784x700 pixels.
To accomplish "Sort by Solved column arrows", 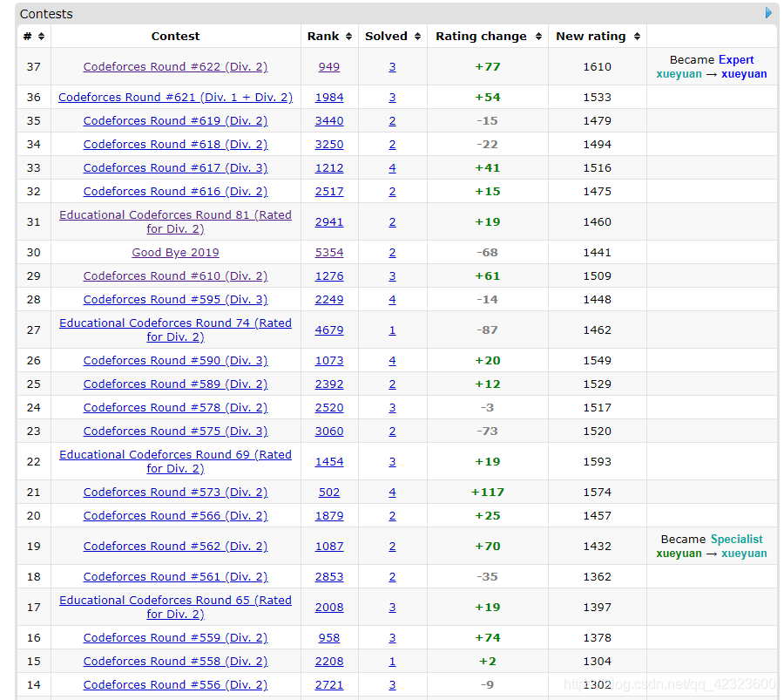I will coord(417,36).
